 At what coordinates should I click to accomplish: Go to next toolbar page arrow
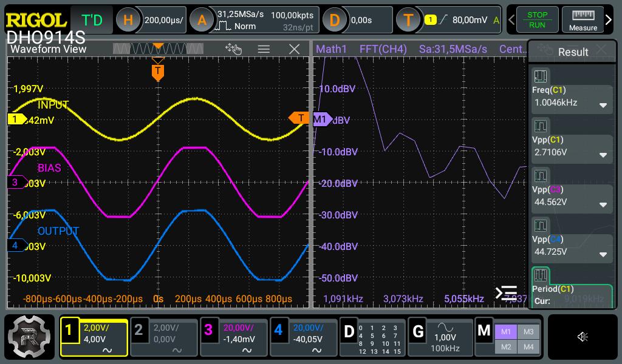click(609, 19)
